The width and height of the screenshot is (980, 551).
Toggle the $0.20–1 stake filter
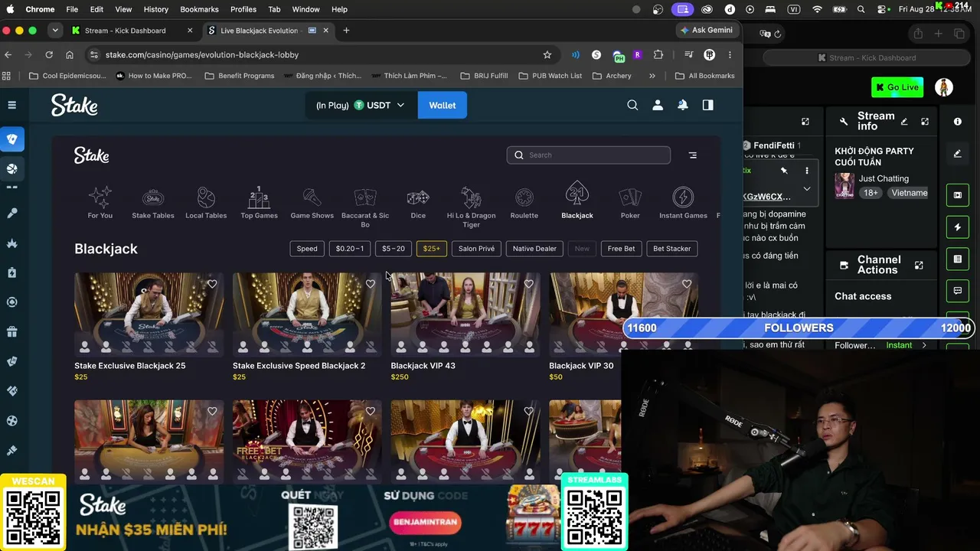pyautogui.click(x=350, y=249)
